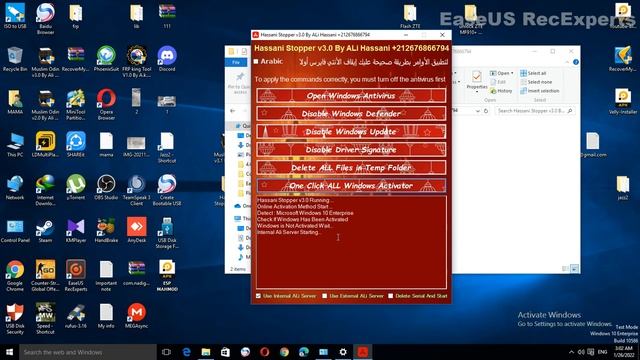Image resolution: width=640 pixels, height=360 pixels.
Task: Click Disable Driver Signature button
Action: point(351,150)
